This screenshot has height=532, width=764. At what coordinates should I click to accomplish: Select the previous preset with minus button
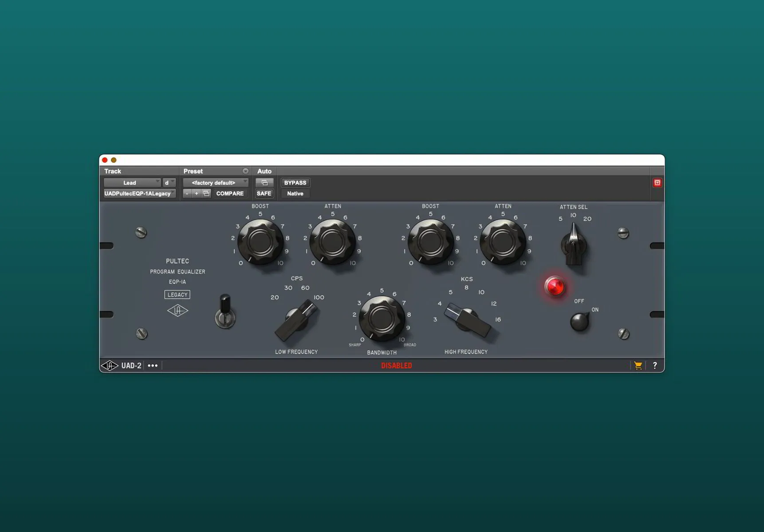(x=187, y=193)
